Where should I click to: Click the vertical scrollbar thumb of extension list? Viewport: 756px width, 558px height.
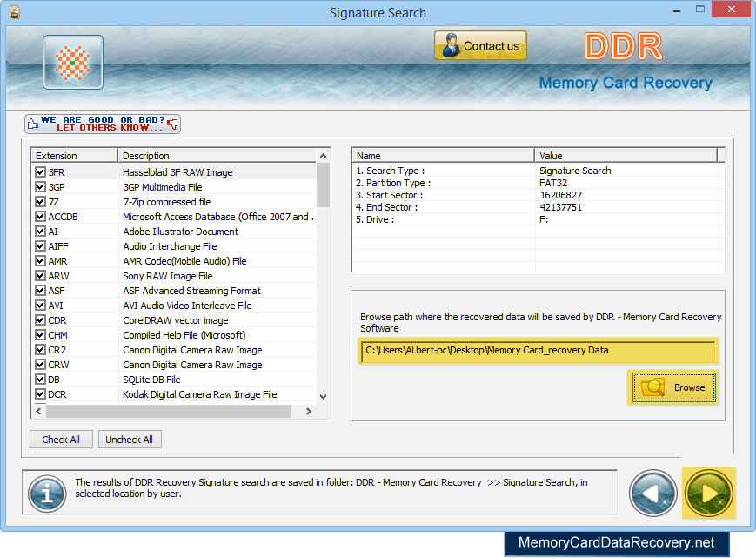tap(323, 185)
